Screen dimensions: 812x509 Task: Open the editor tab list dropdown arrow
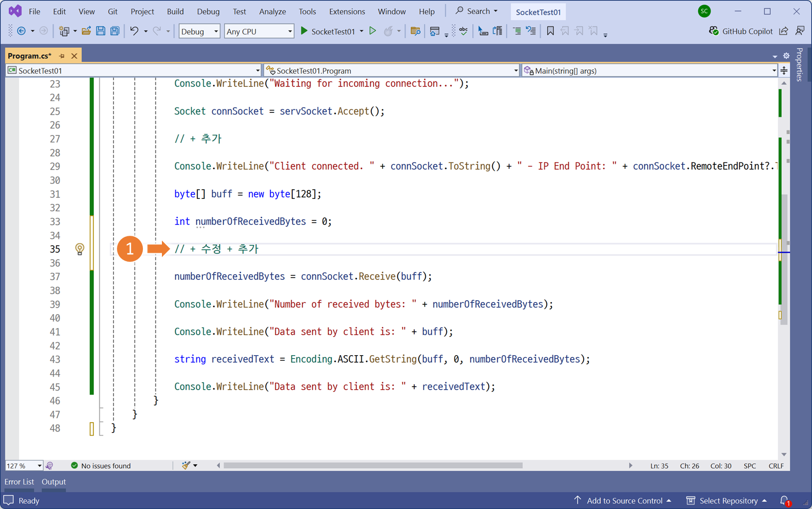775,56
